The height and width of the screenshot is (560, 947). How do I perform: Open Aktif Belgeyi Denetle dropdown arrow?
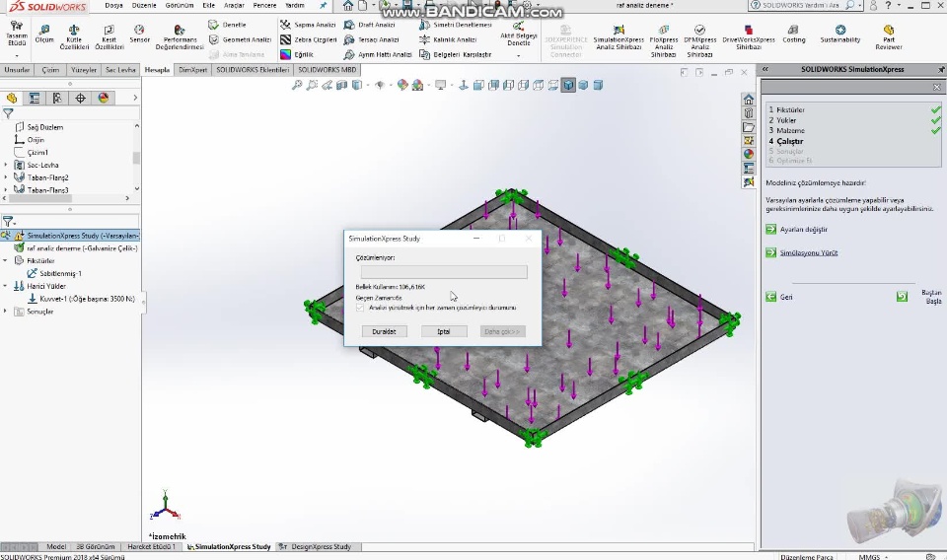518,55
